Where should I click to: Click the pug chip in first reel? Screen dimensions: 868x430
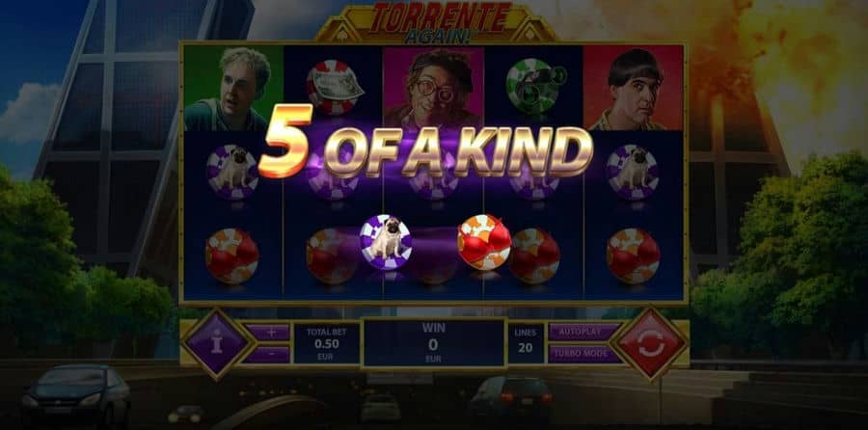[232, 172]
